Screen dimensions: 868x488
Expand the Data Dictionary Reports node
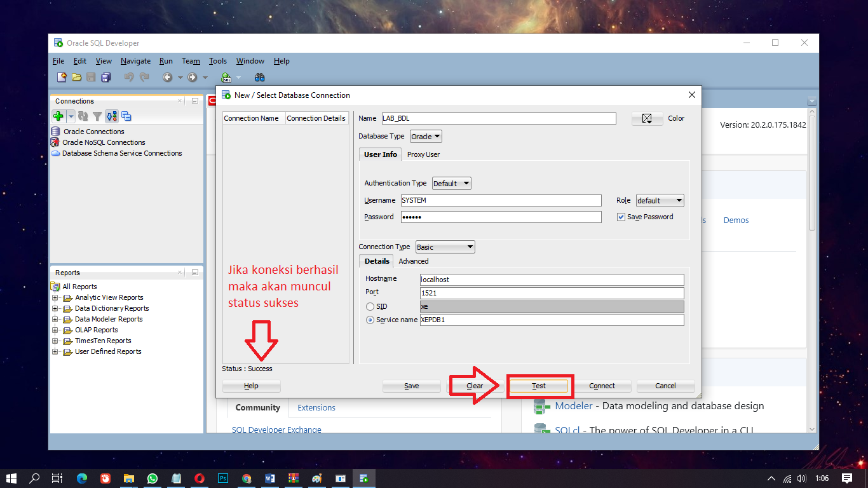point(55,309)
